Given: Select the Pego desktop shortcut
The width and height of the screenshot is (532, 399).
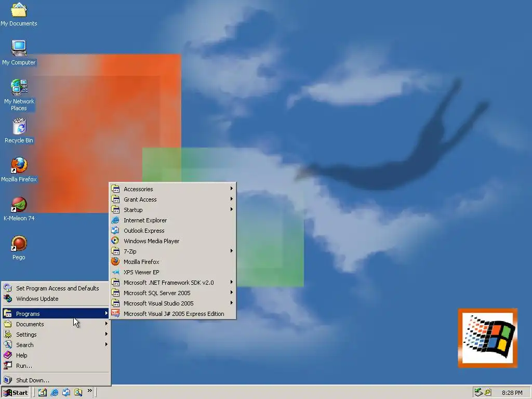Looking at the screenshot, I should coord(19,248).
